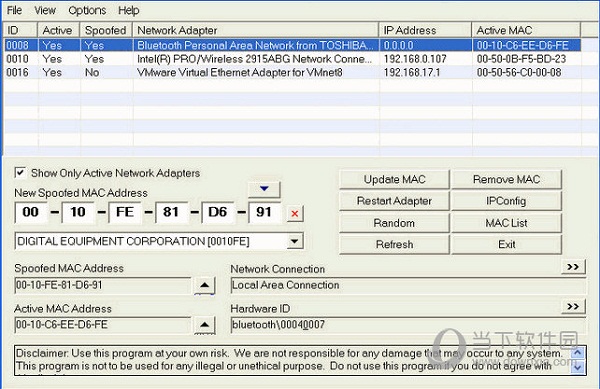Click up arrow beside Active MAC Address
The width and height of the screenshot is (600, 389).
[x=205, y=325]
